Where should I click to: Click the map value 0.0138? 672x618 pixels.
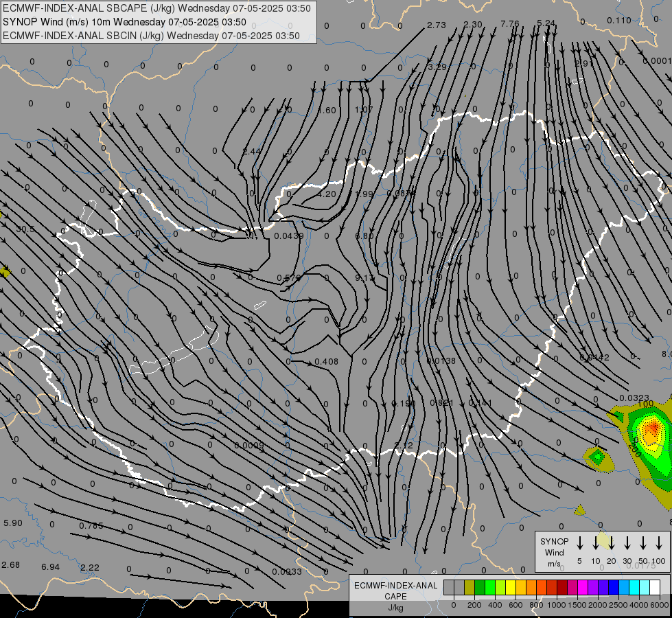point(441,360)
